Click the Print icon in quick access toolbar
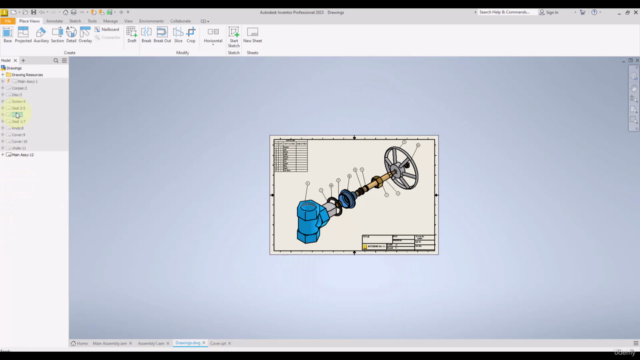This screenshot has height=360, width=640. (73, 12)
